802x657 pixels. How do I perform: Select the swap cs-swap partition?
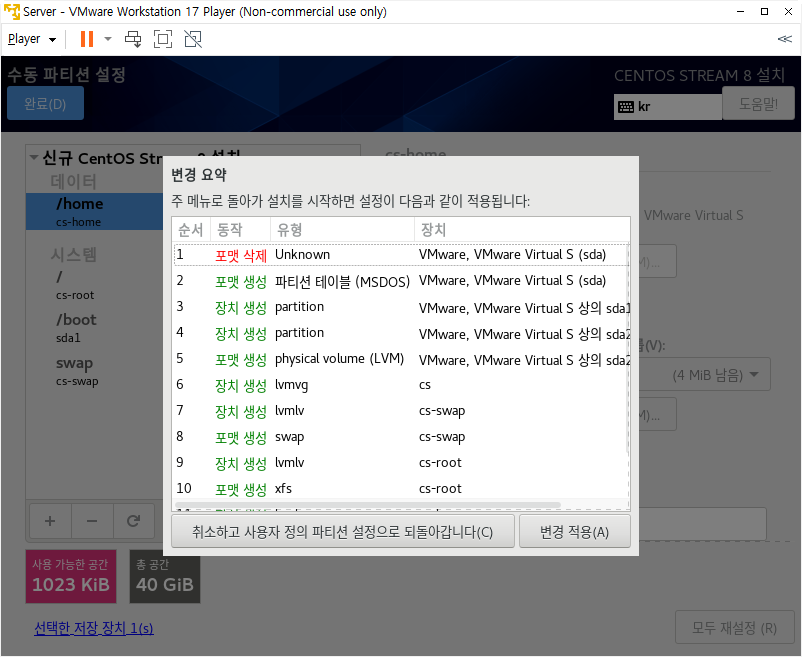click(95, 371)
